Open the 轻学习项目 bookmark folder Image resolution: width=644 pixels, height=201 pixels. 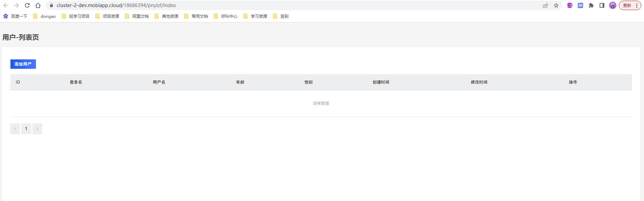[76, 16]
